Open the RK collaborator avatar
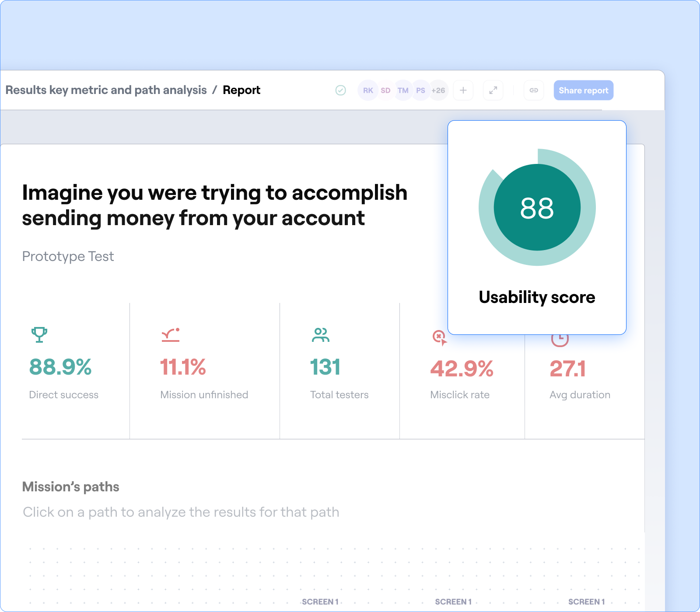Image resolution: width=700 pixels, height=612 pixels. (x=368, y=90)
